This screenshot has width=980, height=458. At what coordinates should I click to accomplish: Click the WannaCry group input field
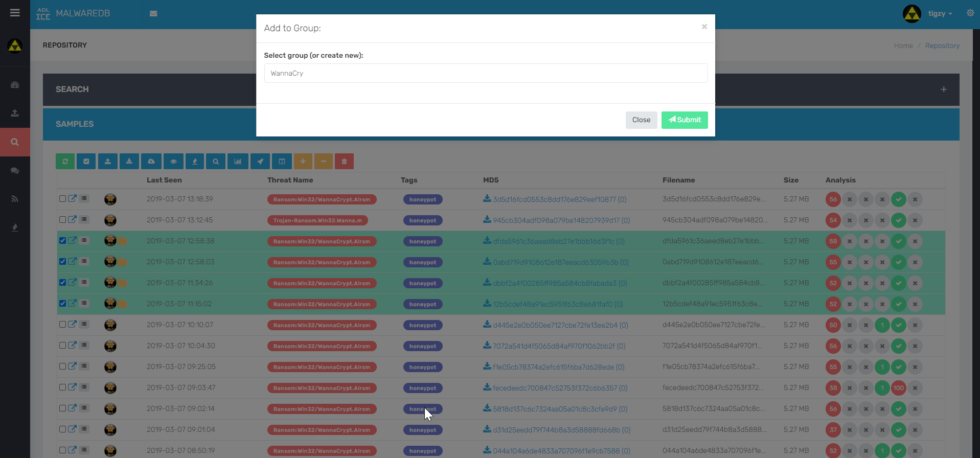[x=486, y=73]
